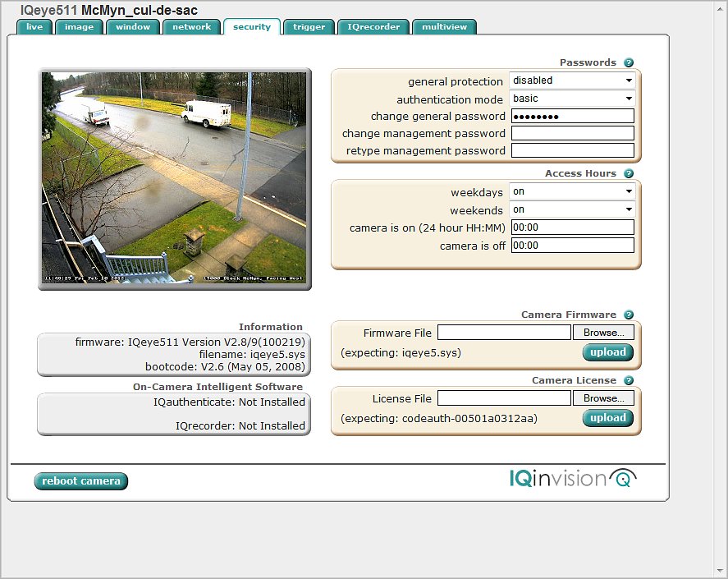
Task: Open the network tab
Action: (191, 27)
